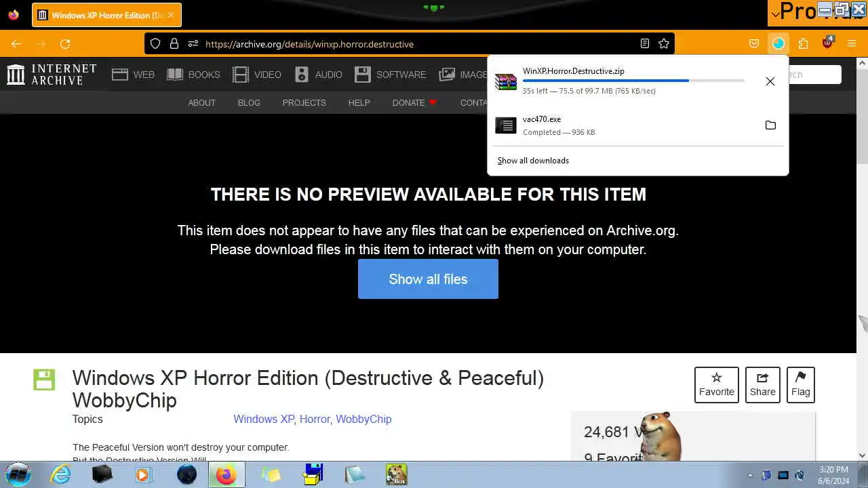Launch Internet Explorer from the taskbar

coord(61,474)
